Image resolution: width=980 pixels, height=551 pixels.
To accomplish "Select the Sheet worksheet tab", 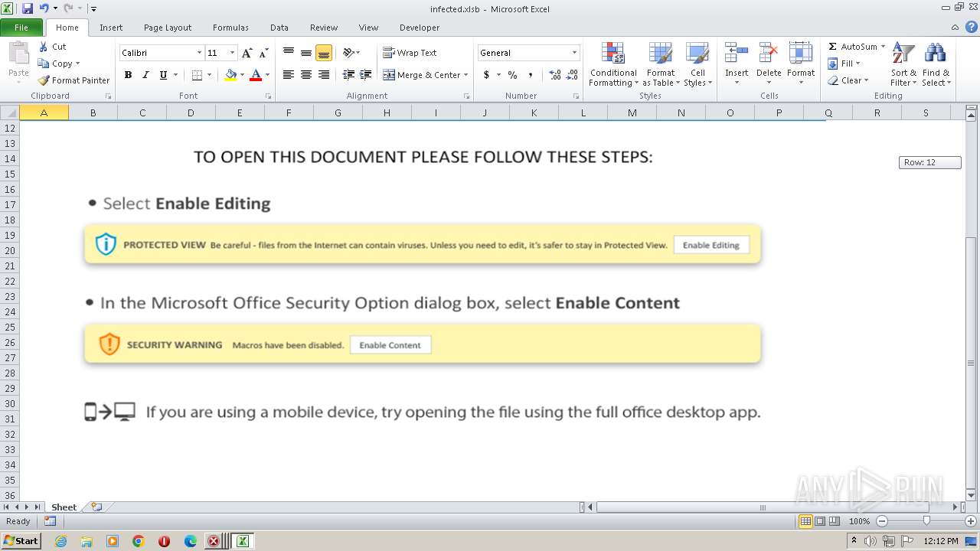I will pos(64,507).
